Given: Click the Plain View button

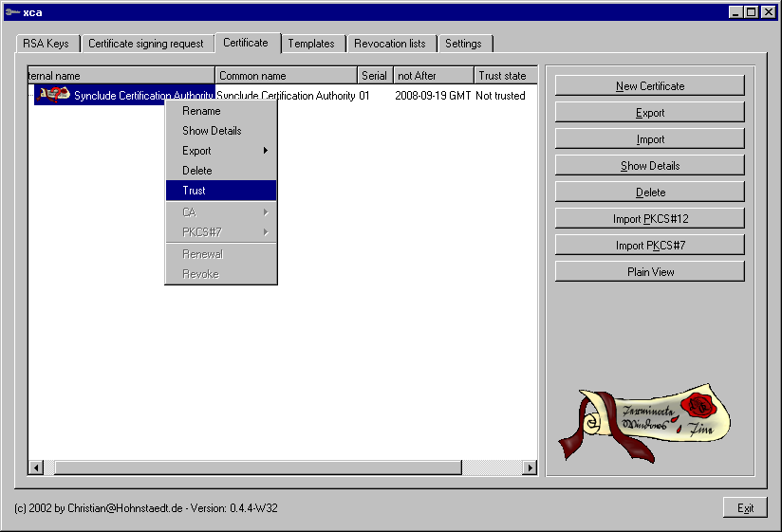Looking at the screenshot, I should pyautogui.click(x=650, y=272).
